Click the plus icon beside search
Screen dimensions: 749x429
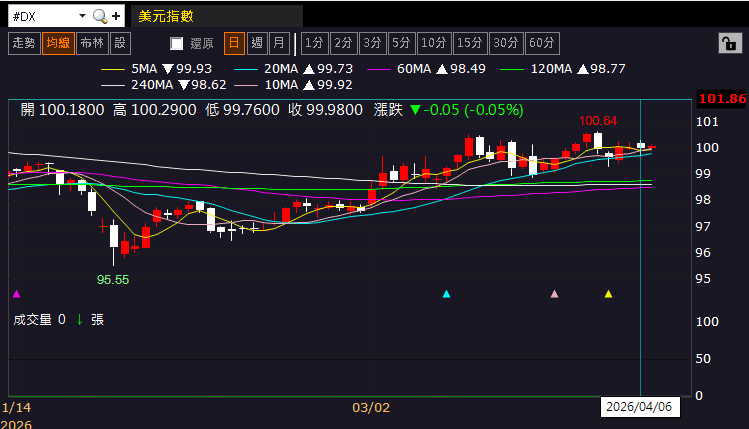tap(117, 17)
